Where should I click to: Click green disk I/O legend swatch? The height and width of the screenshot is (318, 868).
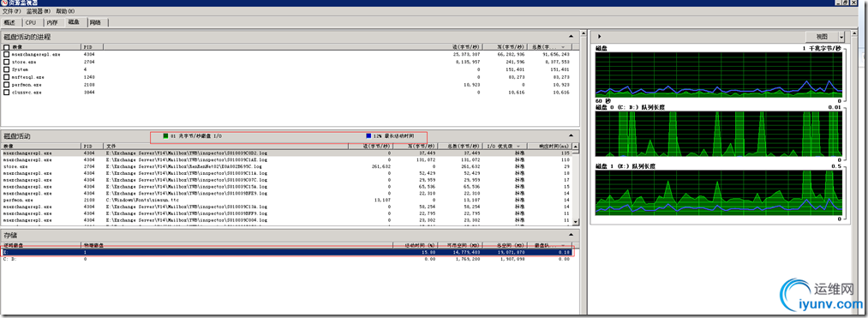165,135
